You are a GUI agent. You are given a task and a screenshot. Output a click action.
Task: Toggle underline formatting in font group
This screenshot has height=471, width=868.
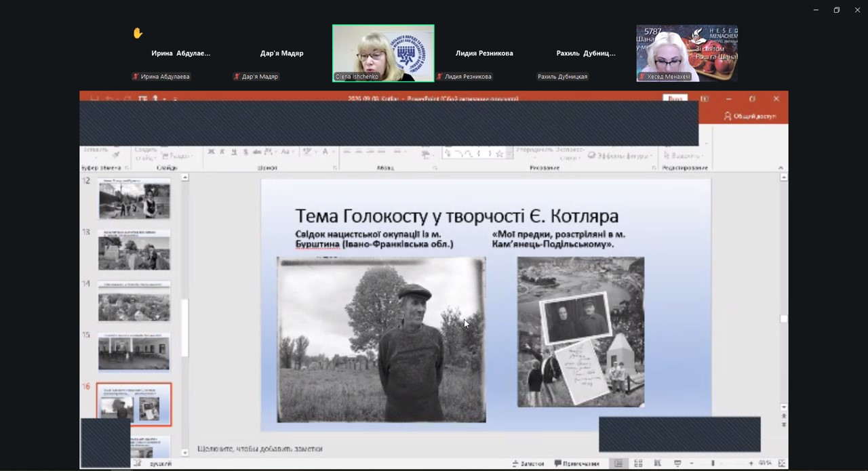pyautogui.click(x=233, y=152)
